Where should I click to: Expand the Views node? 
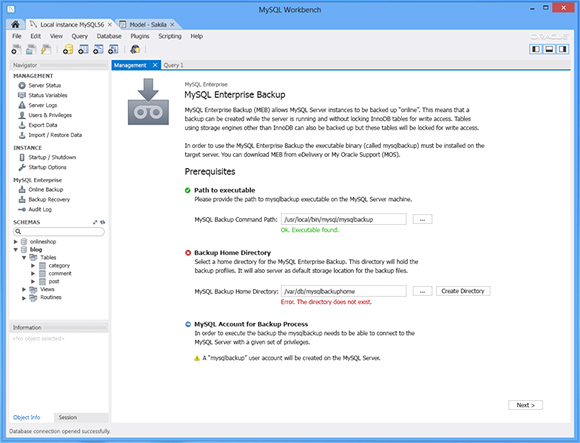24,290
